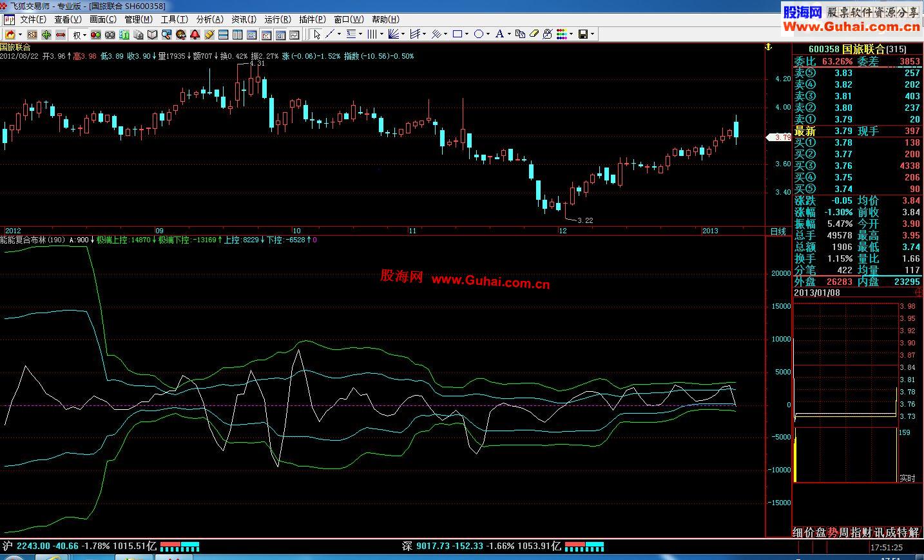The height and width of the screenshot is (560, 924).
Task: Click the red horizontal double-arrow icon
Action: point(60,34)
